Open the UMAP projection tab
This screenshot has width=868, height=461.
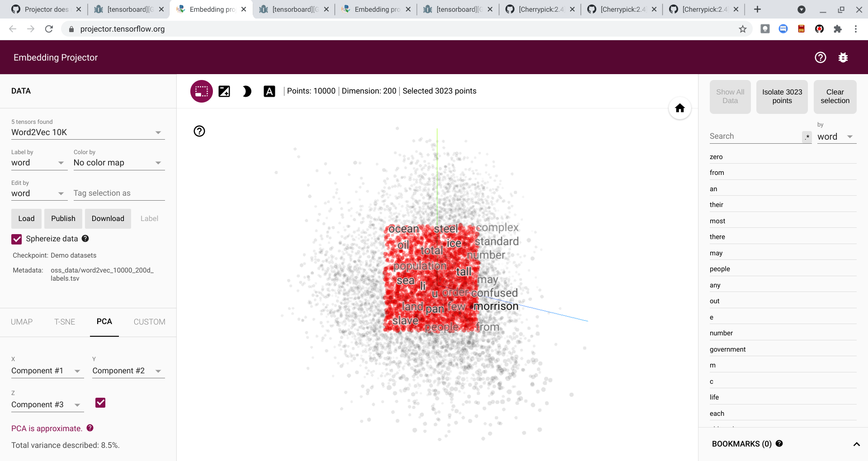22,322
